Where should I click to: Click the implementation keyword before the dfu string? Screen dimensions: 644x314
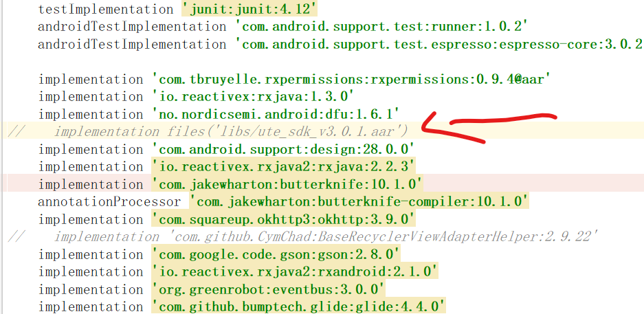(x=91, y=114)
